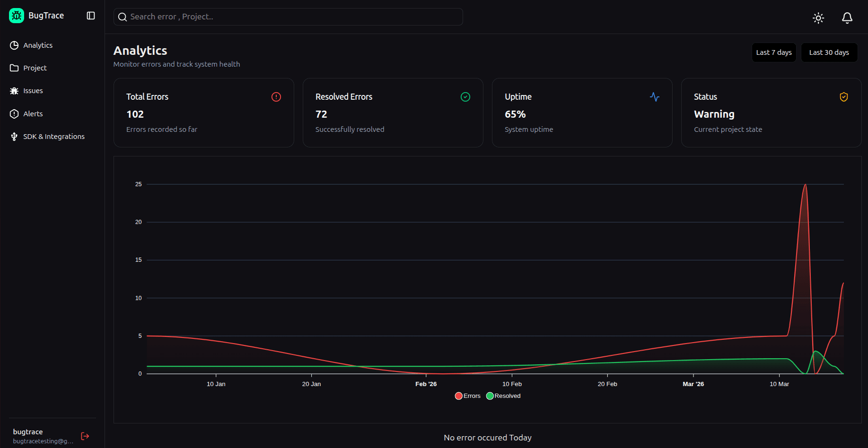Screen dimensions: 868x448
Task: Toggle the Resolved series in chart legend
Action: (x=504, y=396)
